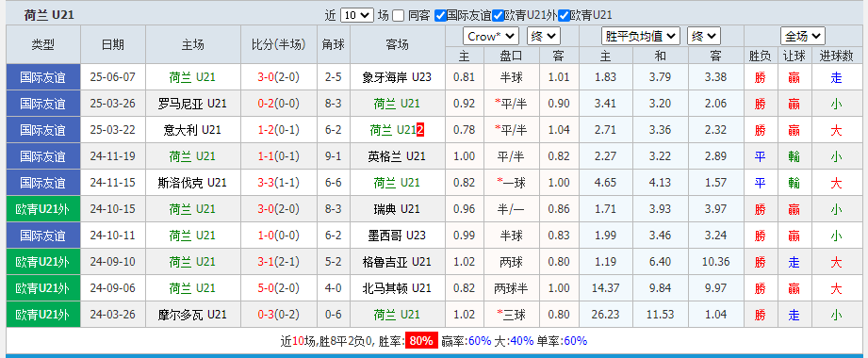868x358 pixels.
Task: Open the 象牙海岸 U23 team link
Action: 397,77
